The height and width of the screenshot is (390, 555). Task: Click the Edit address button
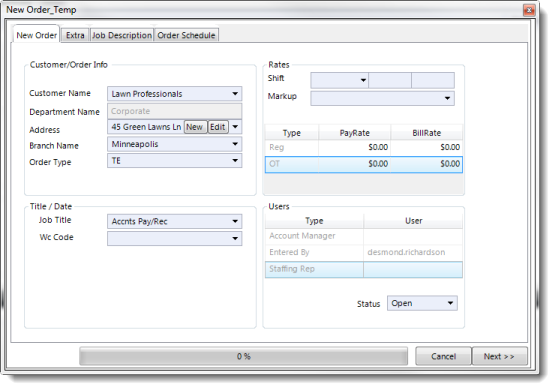click(218, 127)
